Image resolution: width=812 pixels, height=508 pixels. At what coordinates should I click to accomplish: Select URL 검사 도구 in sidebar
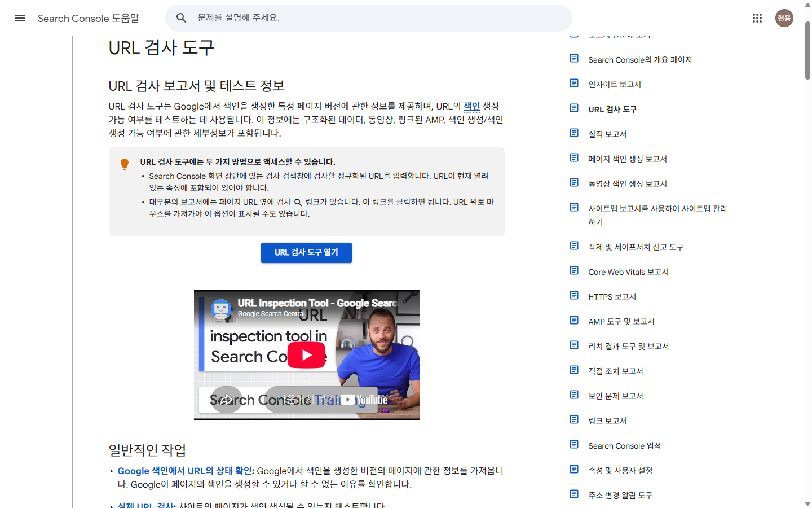[612, 110]
